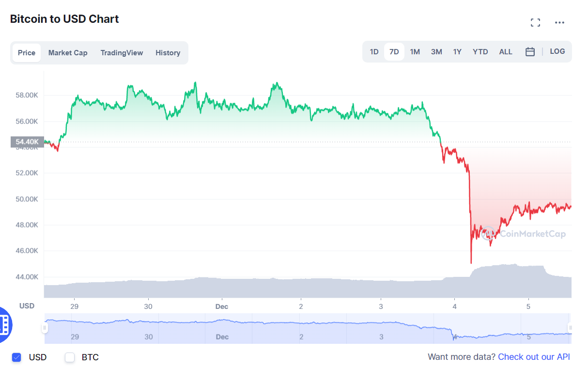The width and height of the screenshot is (588, 370).
Task: Select the YTD time range
Action: click(480, 51)
